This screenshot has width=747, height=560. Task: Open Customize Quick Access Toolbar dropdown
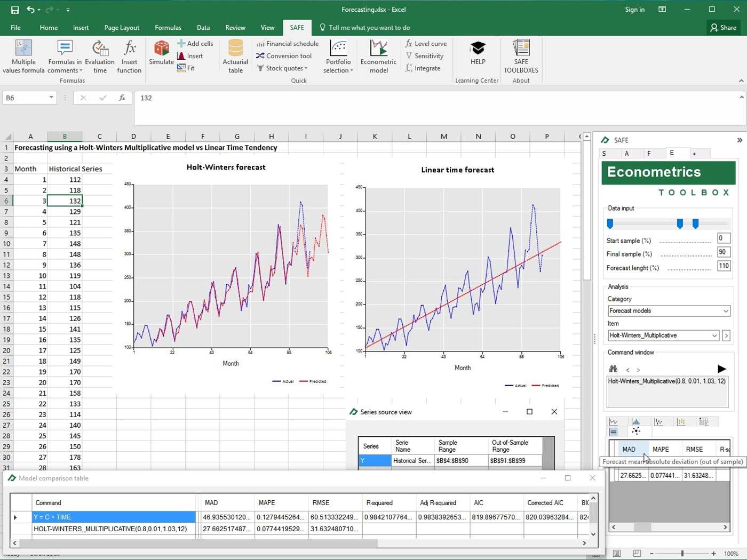tap(68, 10)
